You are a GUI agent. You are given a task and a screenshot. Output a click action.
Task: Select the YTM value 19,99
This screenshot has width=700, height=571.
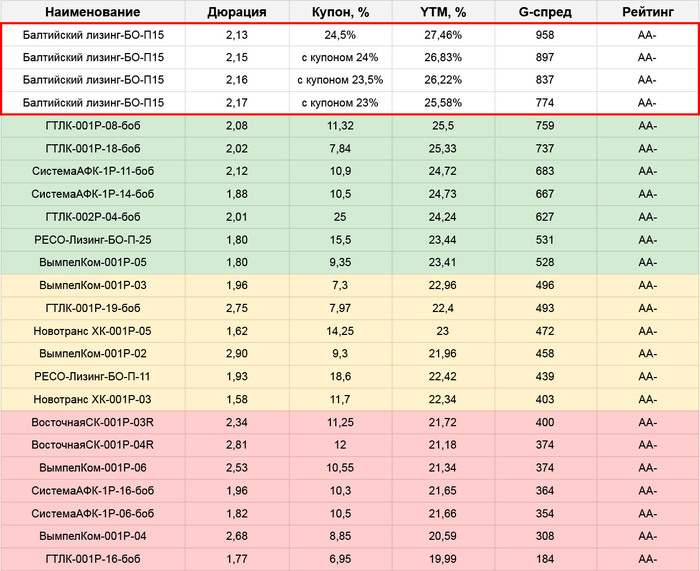click(x=445, y=558)
